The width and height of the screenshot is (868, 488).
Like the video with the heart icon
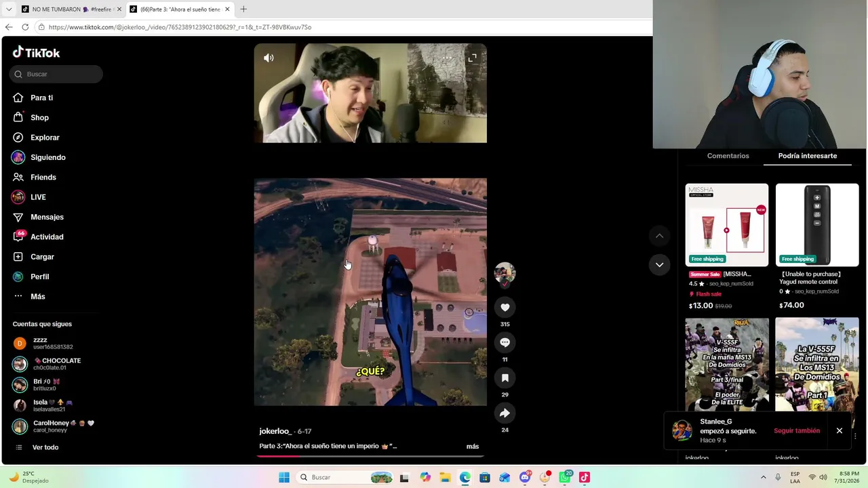(x=505, y=308)
